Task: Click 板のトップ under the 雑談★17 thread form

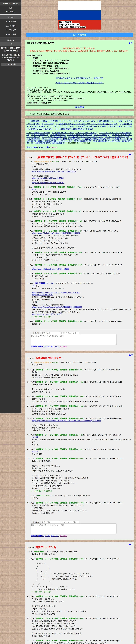Action: coord(55,346)
